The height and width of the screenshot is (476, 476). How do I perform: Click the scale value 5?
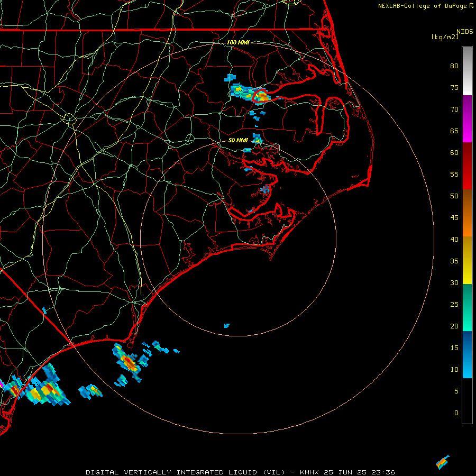pyautogui.click(x=456, y=391)
